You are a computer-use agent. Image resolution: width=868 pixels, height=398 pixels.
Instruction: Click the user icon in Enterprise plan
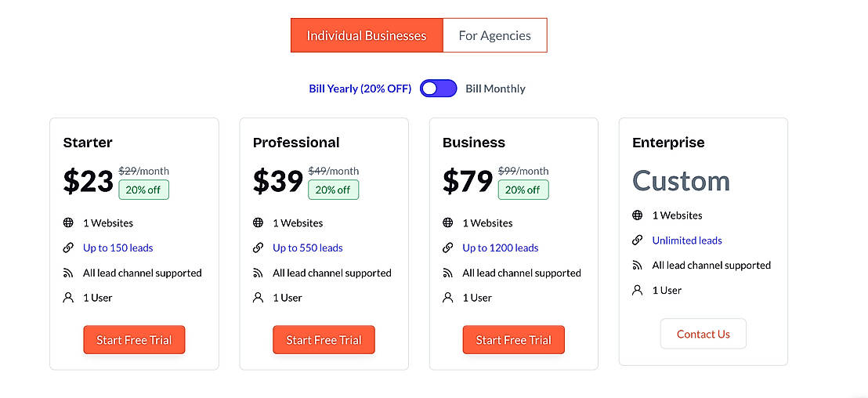click(638, 291)
